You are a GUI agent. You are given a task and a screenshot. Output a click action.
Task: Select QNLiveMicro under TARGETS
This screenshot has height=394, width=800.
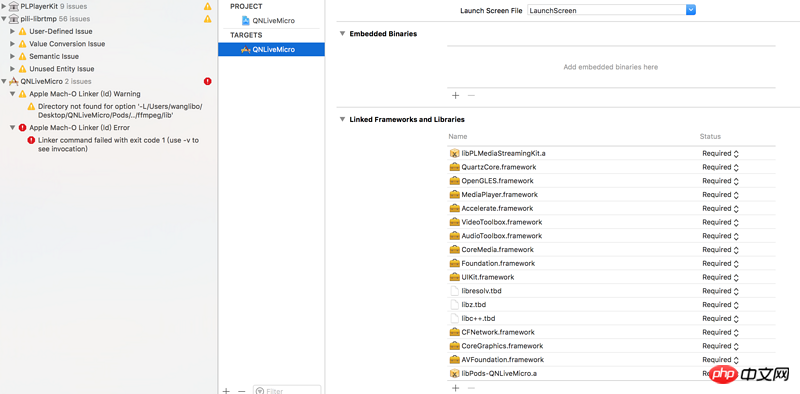271,50
